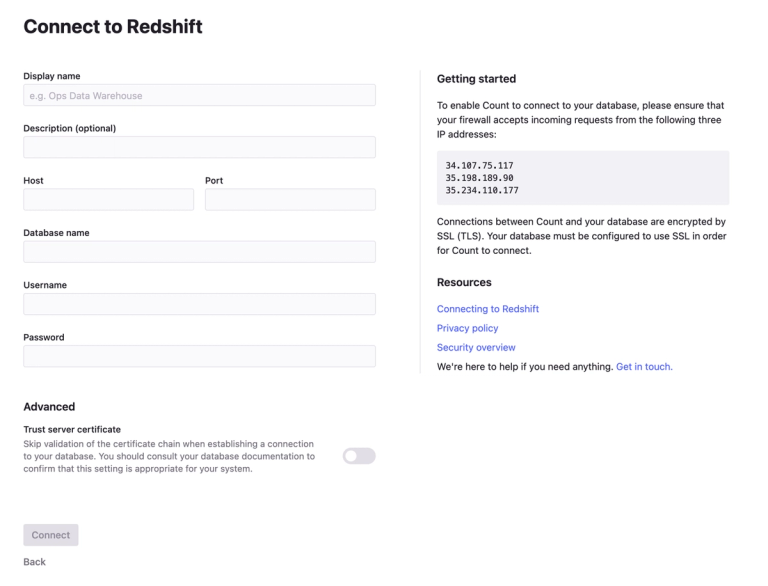Image resolution: width=768 pixels, height=586 pixels.
Task: Open the Privacy policy link
Action: [467, 328]
